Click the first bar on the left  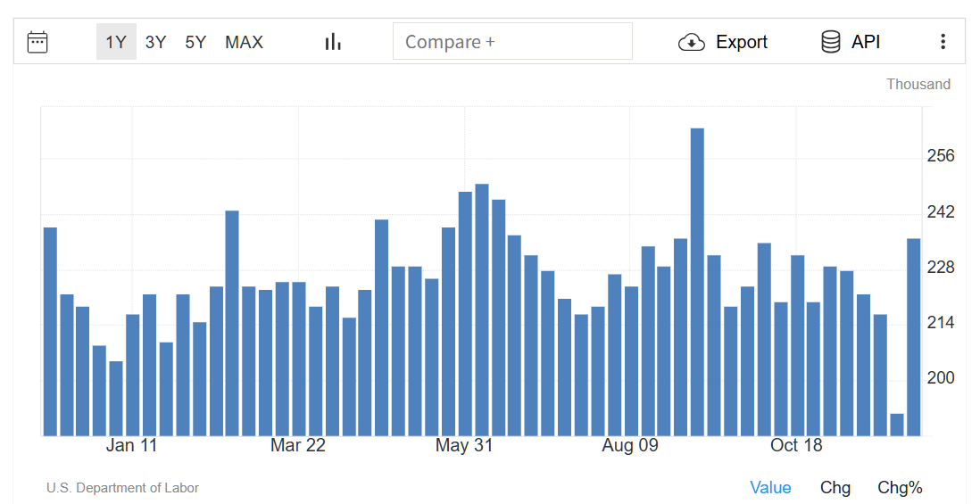coord(50,331)
